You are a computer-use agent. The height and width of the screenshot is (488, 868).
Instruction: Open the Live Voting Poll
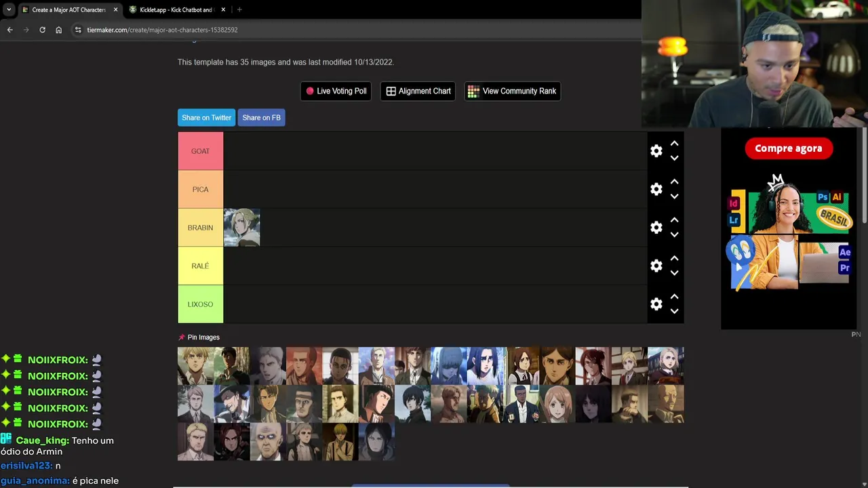pyautogui.click(x=336, y=91)
